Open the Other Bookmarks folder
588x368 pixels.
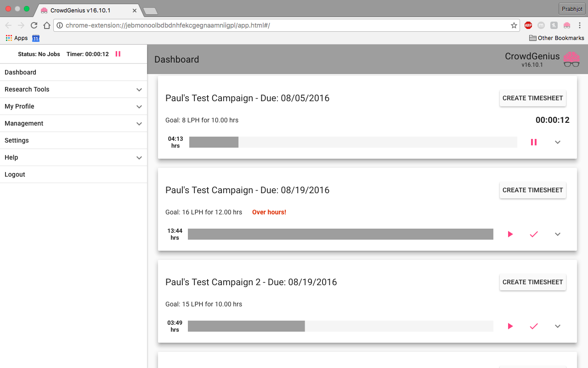[x=557, y=38]
